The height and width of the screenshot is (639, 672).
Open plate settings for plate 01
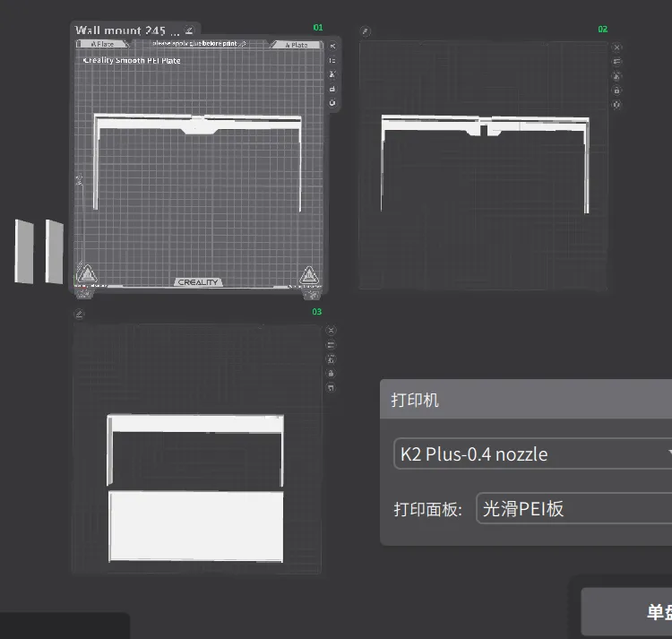click(332, 103)
